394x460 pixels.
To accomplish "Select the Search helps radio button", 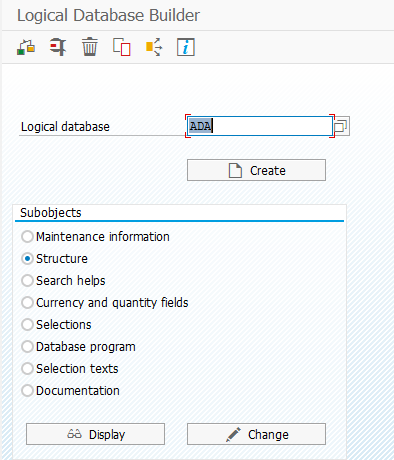I will pos(27,281).
